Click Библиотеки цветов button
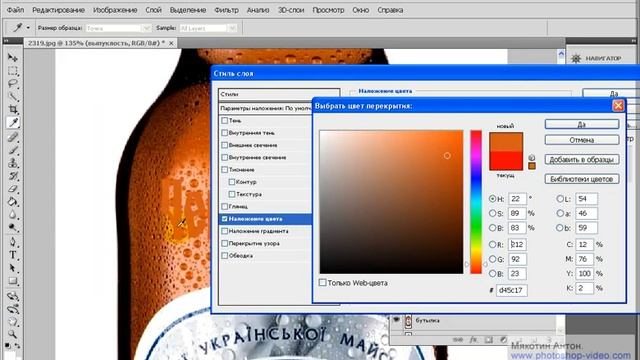 (582, 179)
